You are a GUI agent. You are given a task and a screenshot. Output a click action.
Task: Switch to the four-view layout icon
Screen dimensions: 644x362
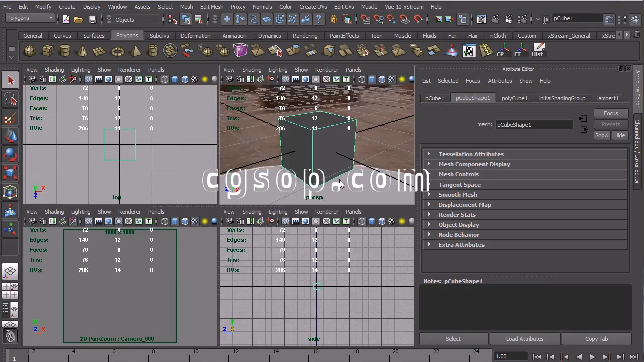pyautogui.click(x=10, y=290)
